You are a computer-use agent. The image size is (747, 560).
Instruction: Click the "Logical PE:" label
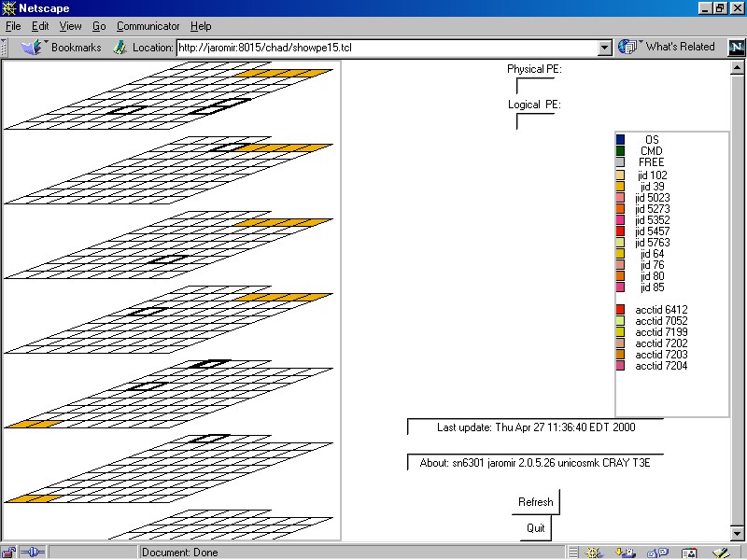click(534, 105)
